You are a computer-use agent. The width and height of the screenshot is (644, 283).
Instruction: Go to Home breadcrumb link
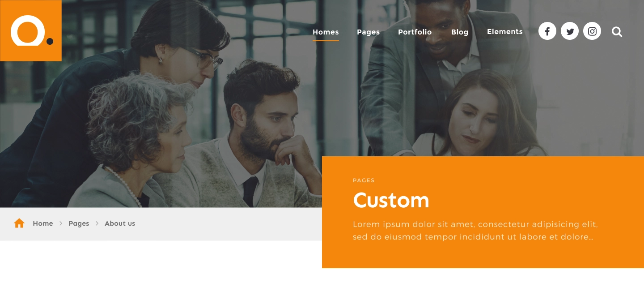point(43,223)
